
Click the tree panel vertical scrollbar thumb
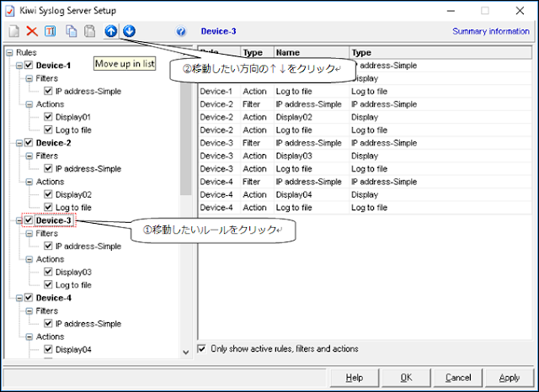click(x=186, y=137)
